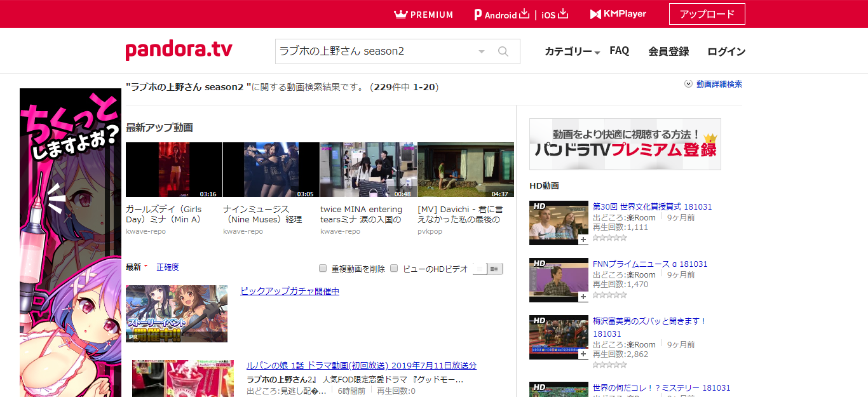Image resolution: width=868 pixels, height=397 pixels.
Task: Enable 重複動画を削除 checkbox
Action: point(323,268)
